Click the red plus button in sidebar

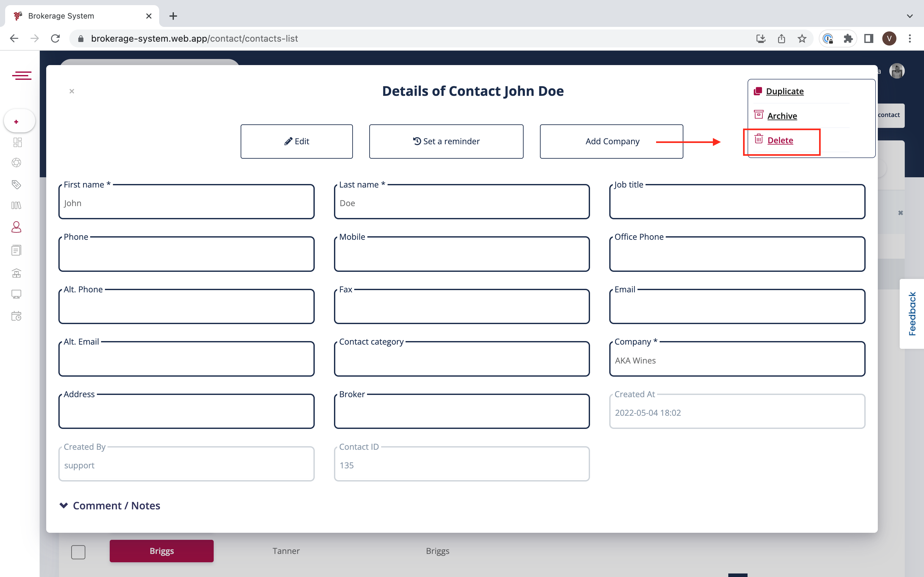coord(16,122)
